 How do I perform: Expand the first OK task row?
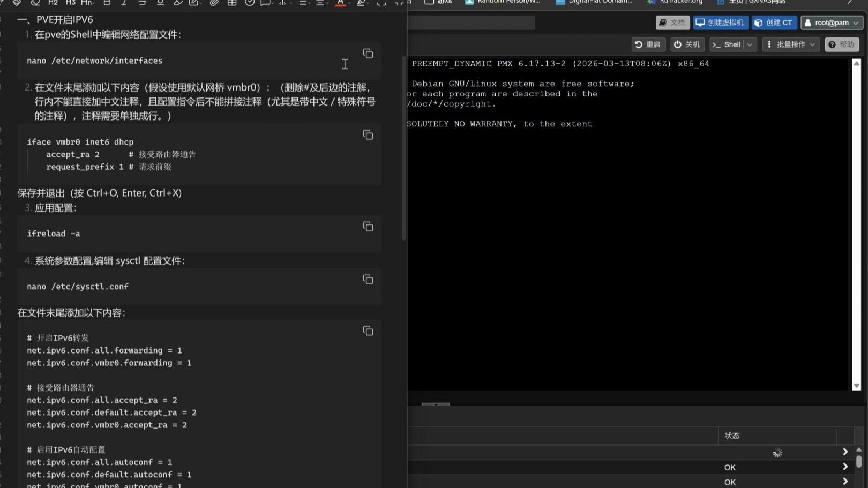845,467
